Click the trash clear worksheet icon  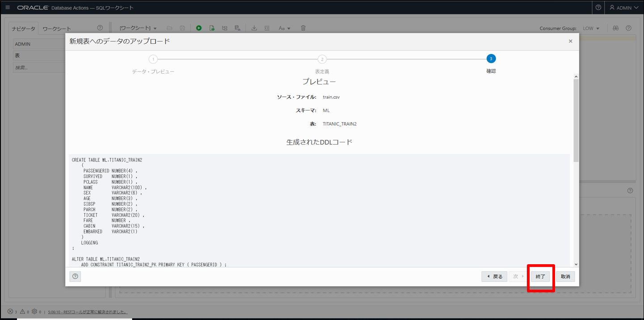click(x=303, y=28)
